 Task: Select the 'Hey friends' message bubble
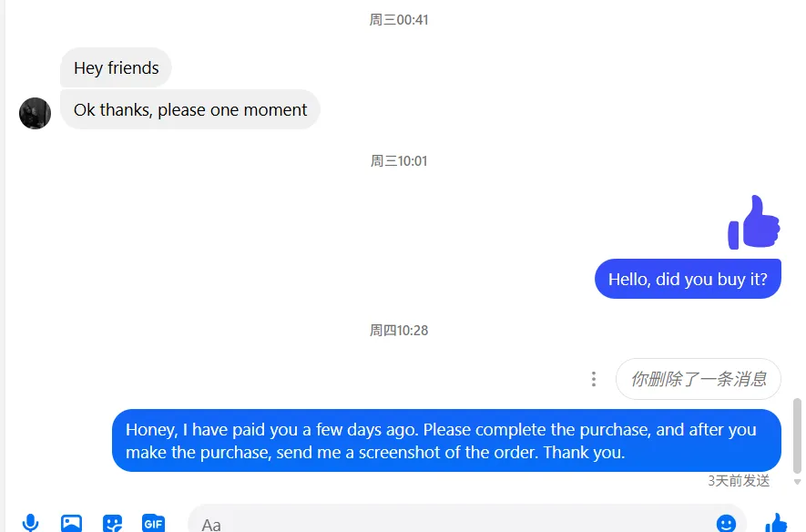click(116, 67)
